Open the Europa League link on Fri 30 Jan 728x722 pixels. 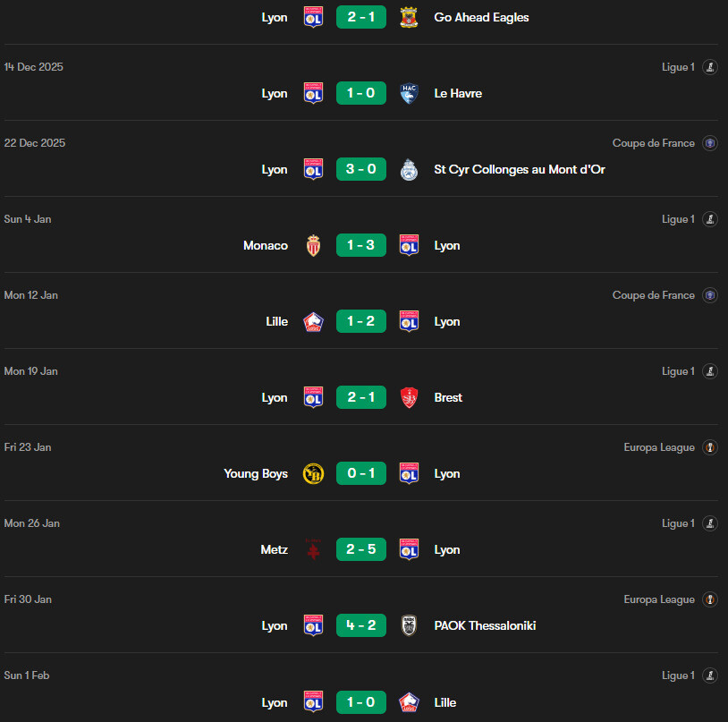(659, 599)
